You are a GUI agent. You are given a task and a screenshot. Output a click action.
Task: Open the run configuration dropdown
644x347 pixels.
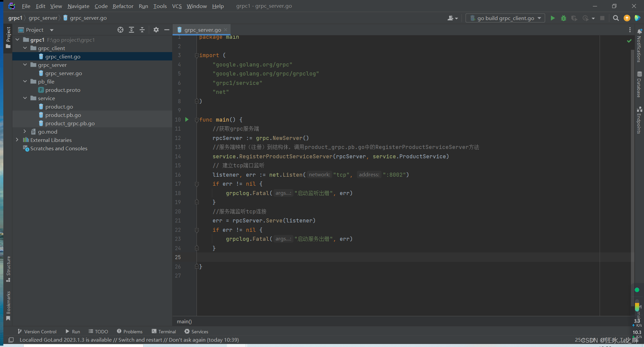click(505, 18)
